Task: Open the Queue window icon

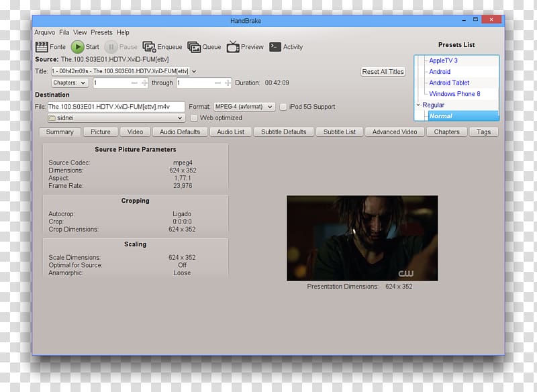Action: (194, 47)
